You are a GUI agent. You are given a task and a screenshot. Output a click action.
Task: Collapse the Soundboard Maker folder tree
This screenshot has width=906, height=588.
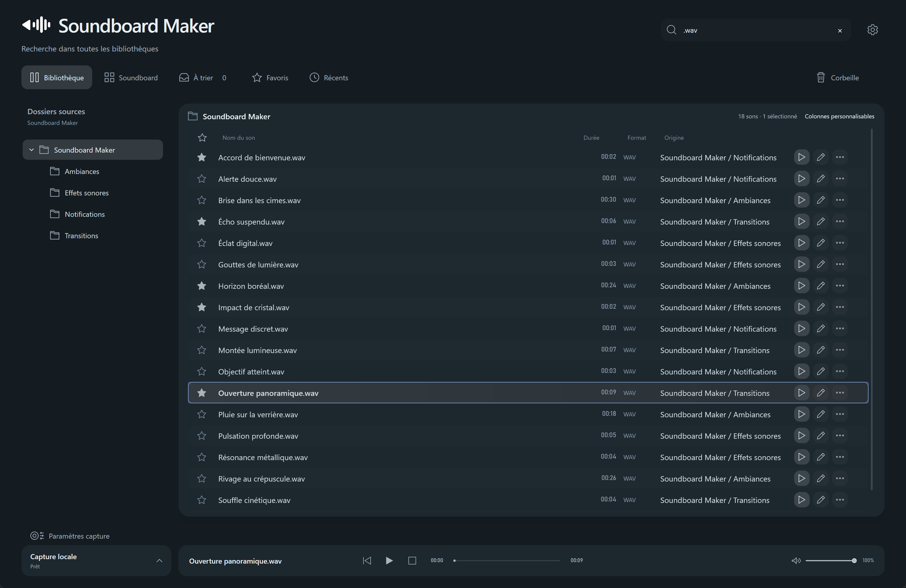pyautogui.click(x=32, y=150)
